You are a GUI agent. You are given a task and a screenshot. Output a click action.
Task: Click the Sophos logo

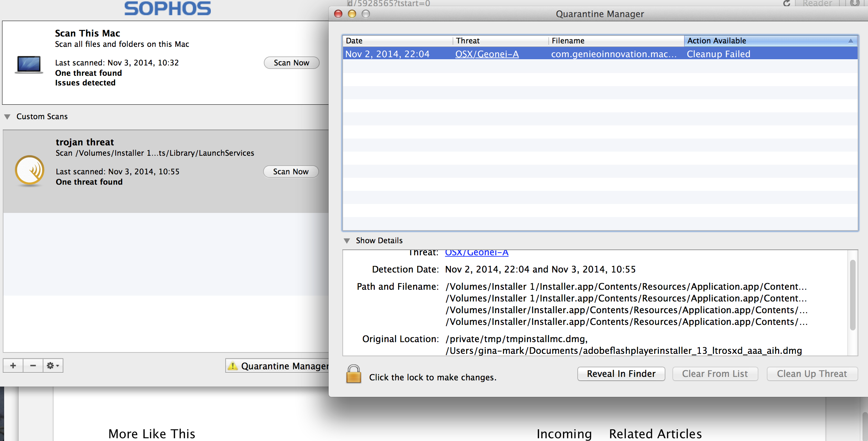coord(167,8)
